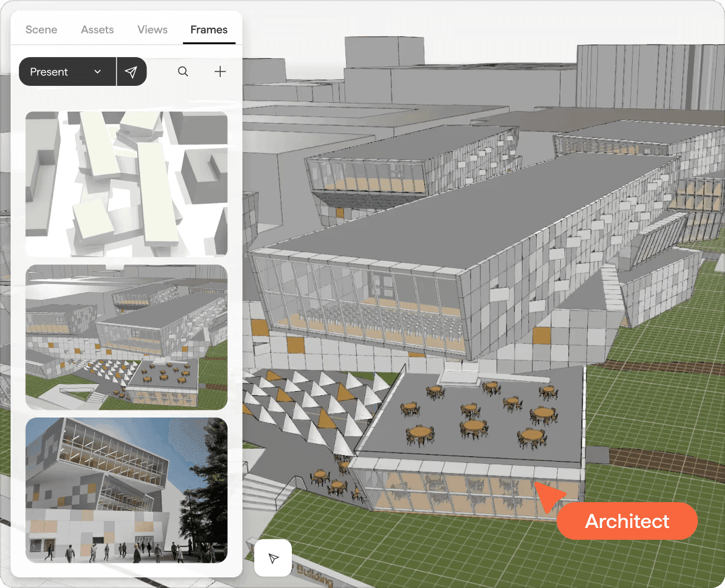
Task: Click the Present mode label
Action: pos(49,72)
